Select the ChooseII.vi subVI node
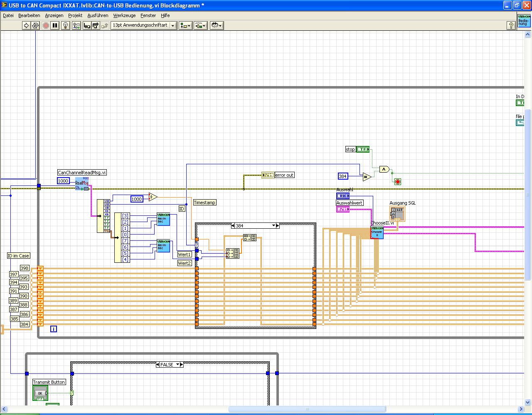Viewport: 532px width, 415px height. pyautogui.click(x=377, y=233)
